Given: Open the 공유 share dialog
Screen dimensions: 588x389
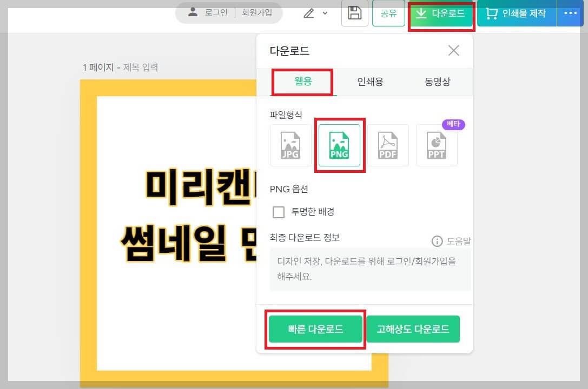Looking at the screenshot, I should tap(388, 14).
